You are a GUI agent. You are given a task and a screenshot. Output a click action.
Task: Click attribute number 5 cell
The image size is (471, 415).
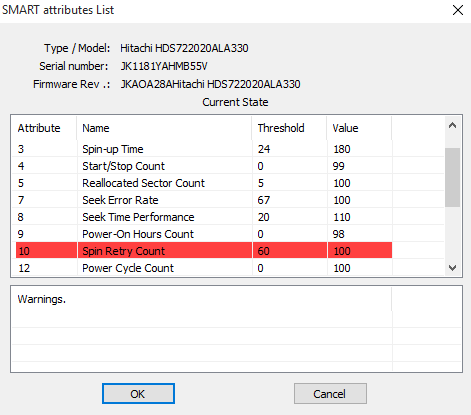[21, 183]
